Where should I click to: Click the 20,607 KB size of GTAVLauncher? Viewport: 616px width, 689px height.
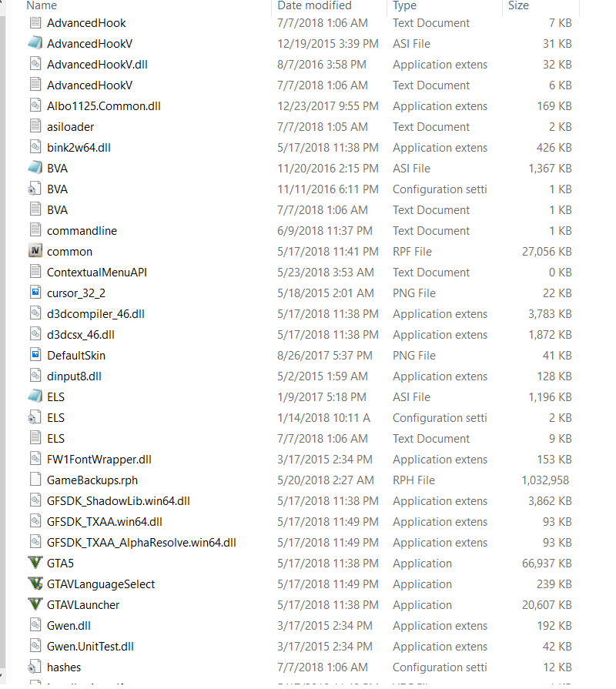tap(547, 604)
